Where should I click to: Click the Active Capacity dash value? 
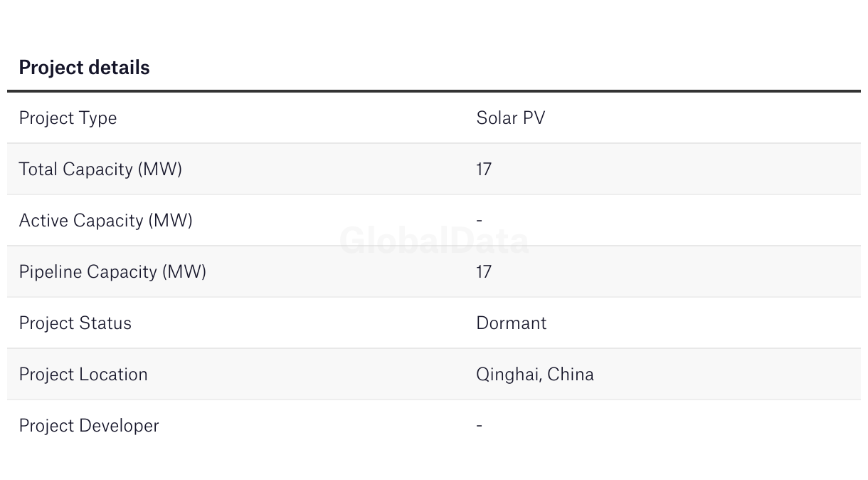click(479, 221)
